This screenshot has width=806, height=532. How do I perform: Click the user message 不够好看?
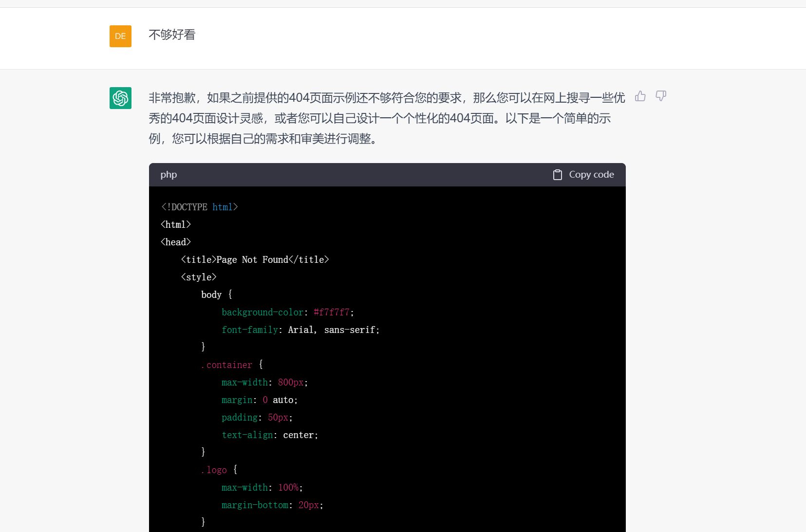[x=172, y=35]
